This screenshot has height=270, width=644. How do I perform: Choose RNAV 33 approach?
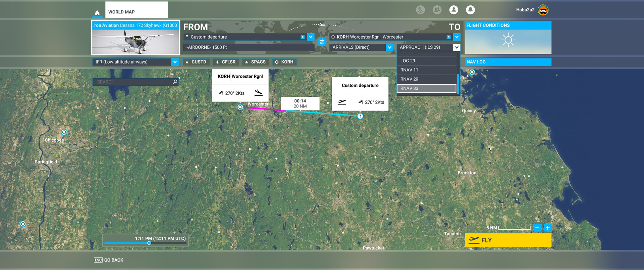[426, 88]
